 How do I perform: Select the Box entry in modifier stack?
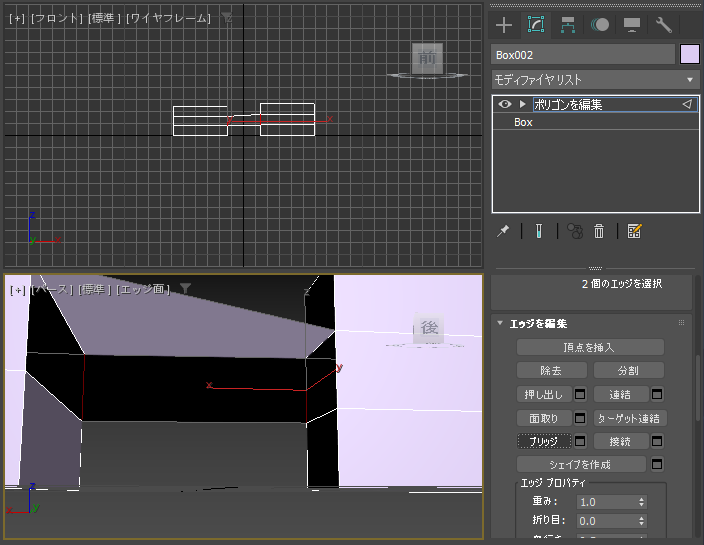click(523, 122)
